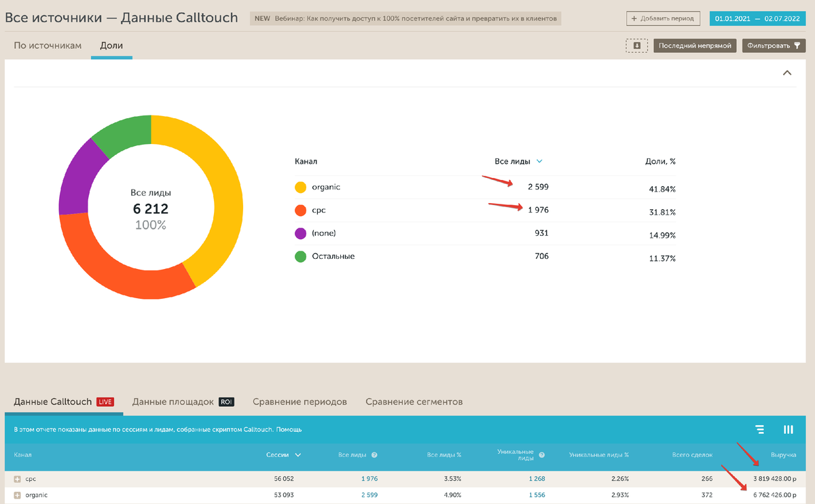Click the green Остальные donut segment
815x504 pixels.
coord(124,134)
